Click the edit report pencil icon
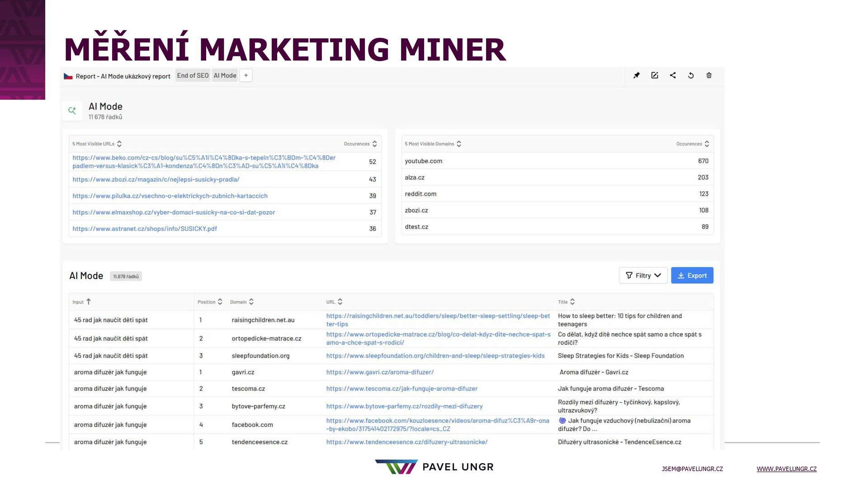This screenshot has width=868, height=488. pyautogui.click(x=655, y=75)
